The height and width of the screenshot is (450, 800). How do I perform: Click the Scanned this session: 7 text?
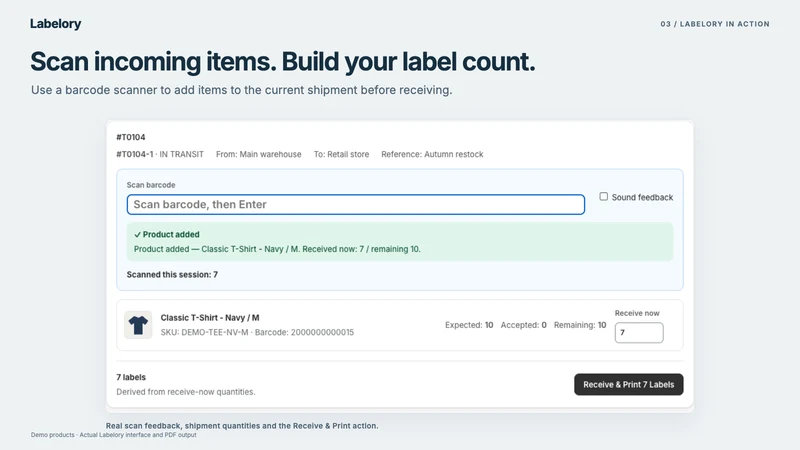(x=172, y=274)
